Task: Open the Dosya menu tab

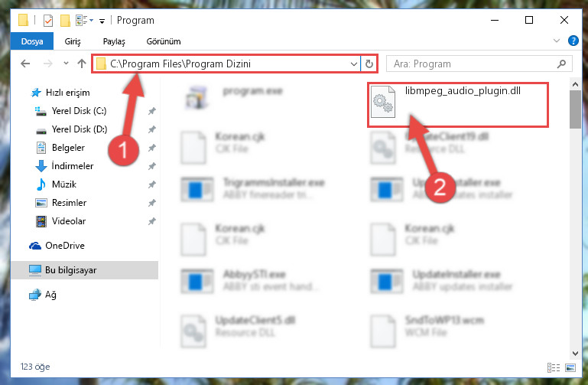Action: (x=32, y=41)
